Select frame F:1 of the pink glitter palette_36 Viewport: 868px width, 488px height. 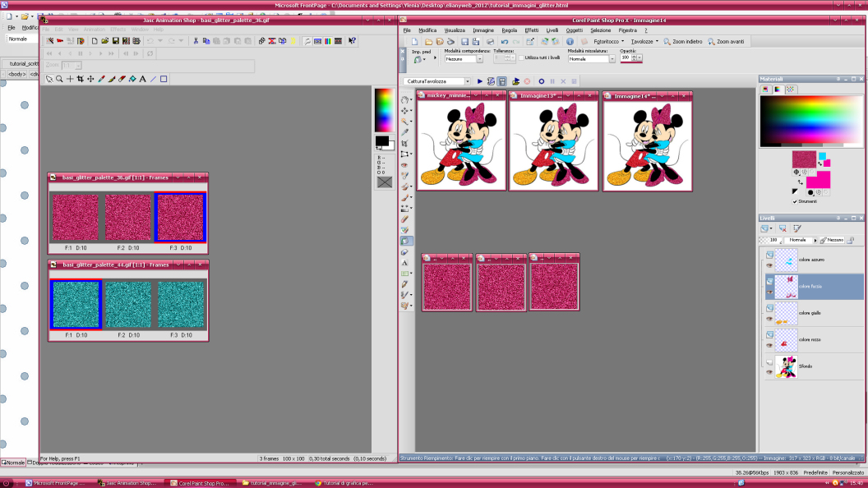[x=76, y=218]
